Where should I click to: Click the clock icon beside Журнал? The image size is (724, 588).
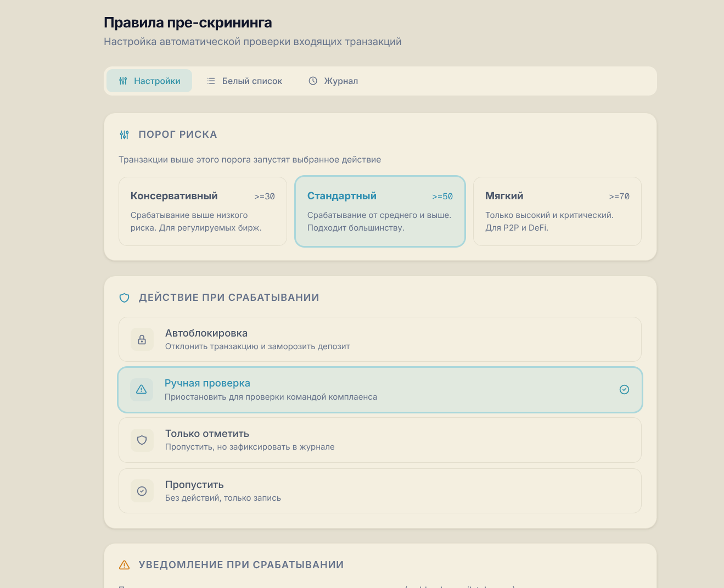313,81
